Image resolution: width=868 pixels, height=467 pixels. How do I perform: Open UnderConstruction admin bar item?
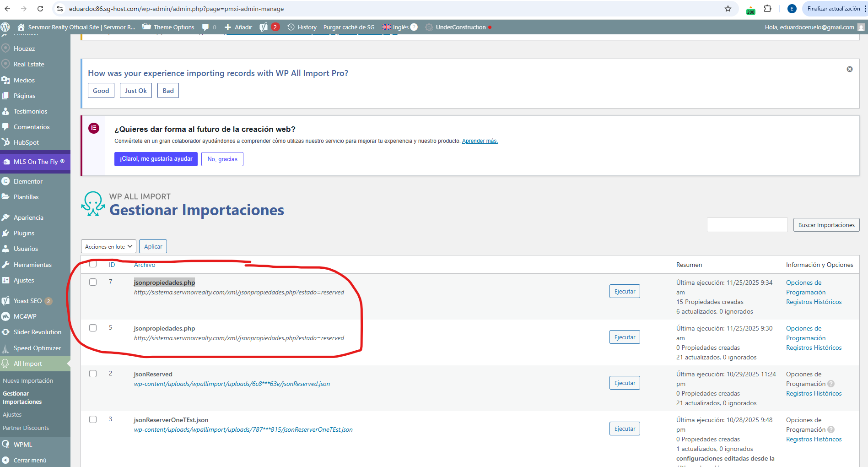[458, 27]
